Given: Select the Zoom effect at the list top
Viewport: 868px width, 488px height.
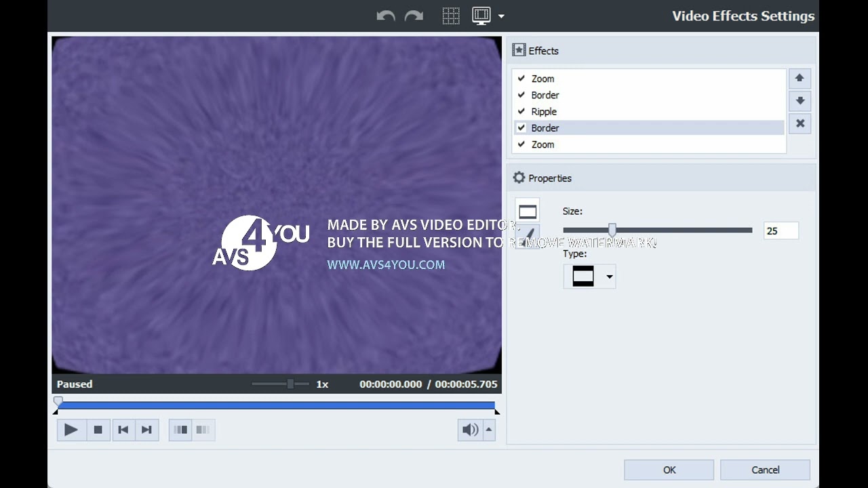Looking at the screenshot, I should [x=649, y=79].
